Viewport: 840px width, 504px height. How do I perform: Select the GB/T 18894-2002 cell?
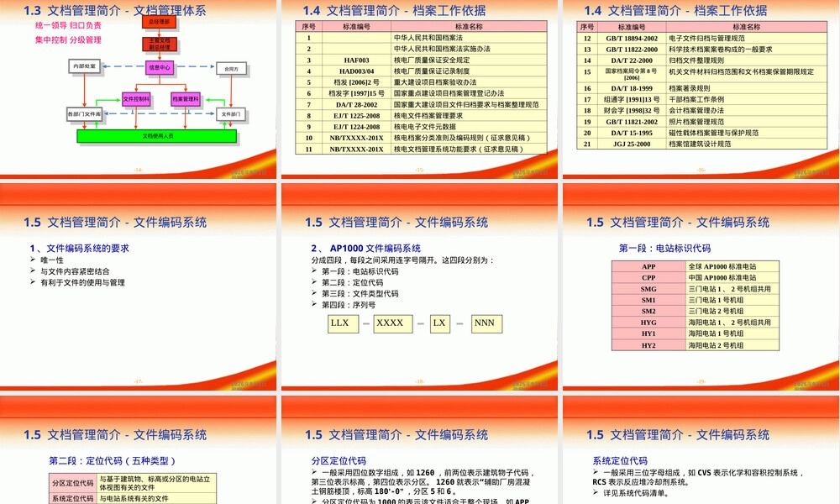[632, 38]
